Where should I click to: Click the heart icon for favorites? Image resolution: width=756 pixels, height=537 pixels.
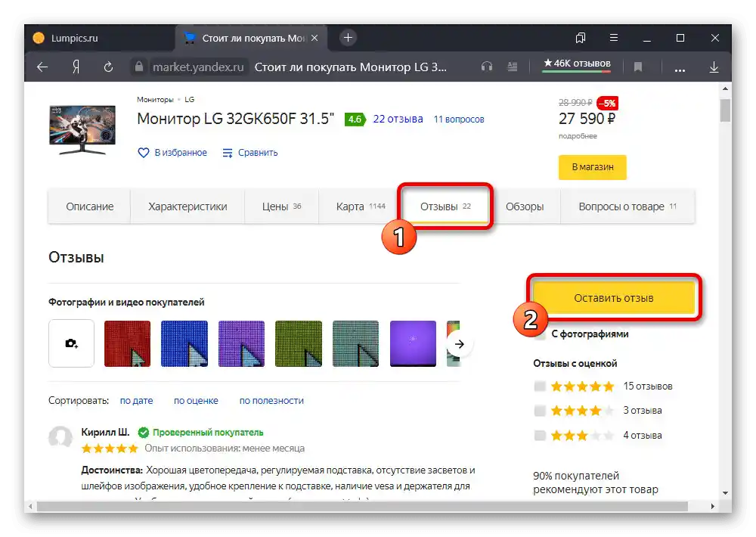tap(143, 153)
